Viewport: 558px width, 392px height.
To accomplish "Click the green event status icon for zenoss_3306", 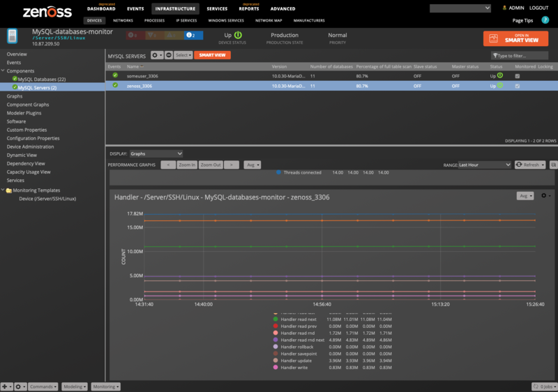I will click(115, 85).
